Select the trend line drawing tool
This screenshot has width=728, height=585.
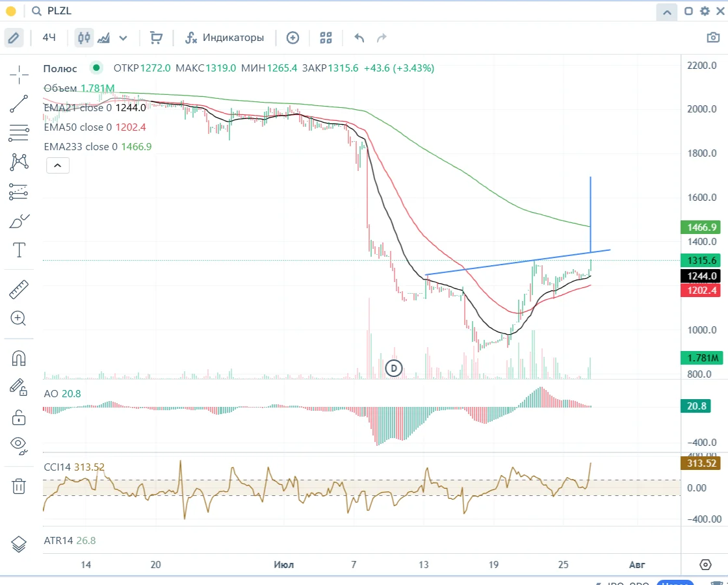19,104
